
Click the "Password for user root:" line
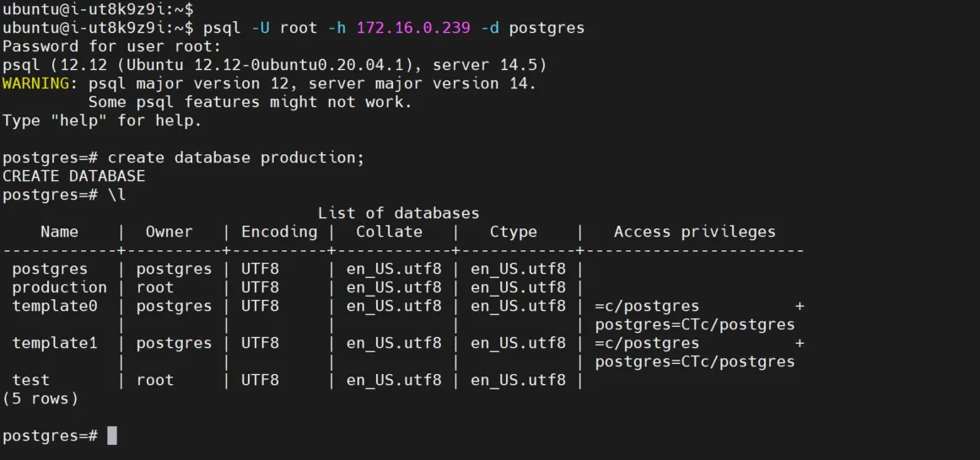(x=111, y=46)
